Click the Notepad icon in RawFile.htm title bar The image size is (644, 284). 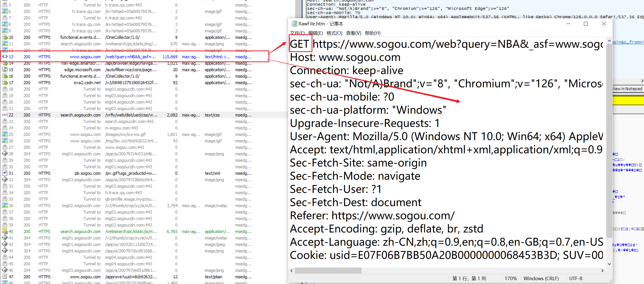294,24
